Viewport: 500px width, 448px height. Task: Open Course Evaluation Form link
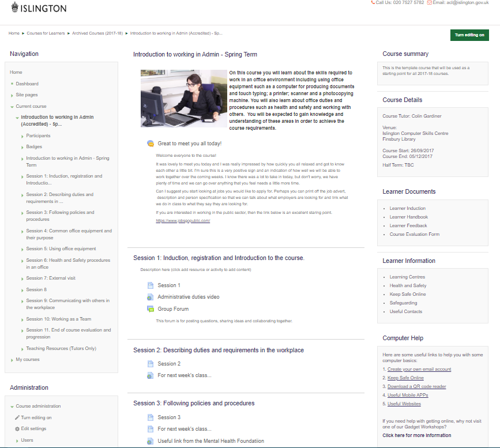tap(415, 234)
